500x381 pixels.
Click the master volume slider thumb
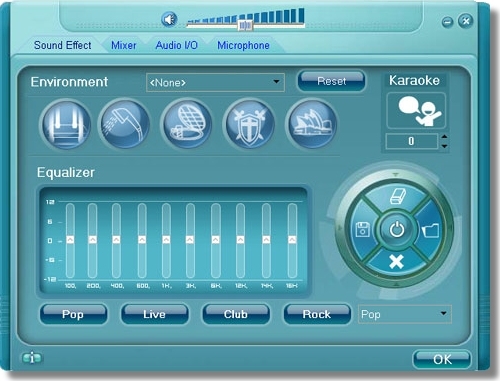245,25
